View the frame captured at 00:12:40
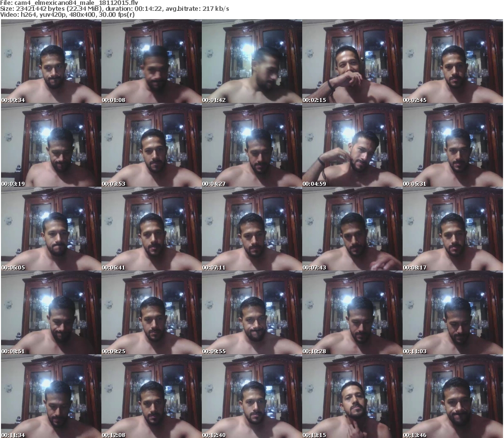This screenshot has width=504, height=438. (252, 396)
